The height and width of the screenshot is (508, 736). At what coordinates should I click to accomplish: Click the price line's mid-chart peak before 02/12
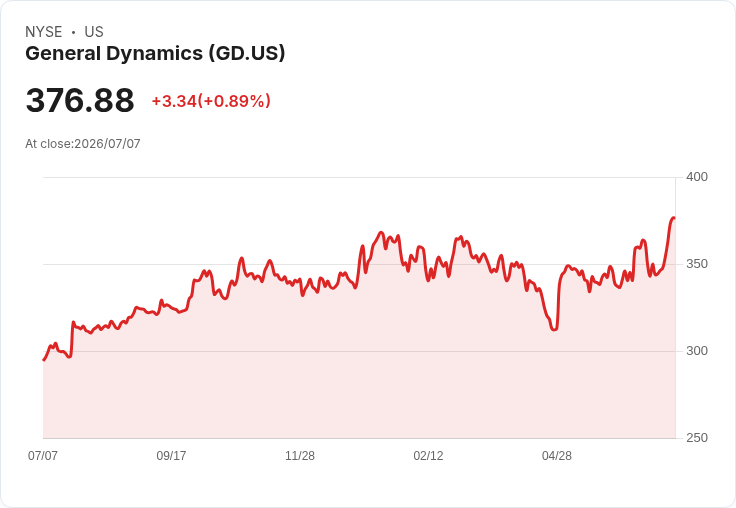click(x=381, y=232)
